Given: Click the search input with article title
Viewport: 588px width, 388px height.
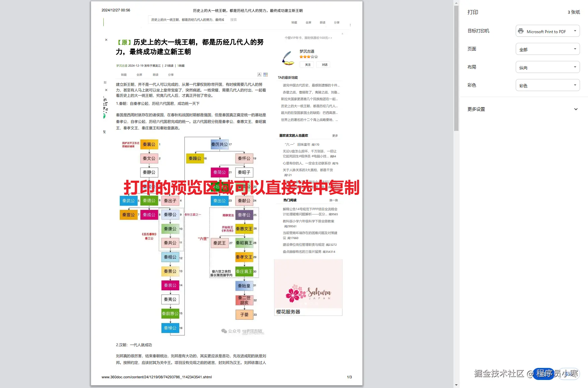Looking at the screenshot, I should pyautogui.click(x=187, y=20).
